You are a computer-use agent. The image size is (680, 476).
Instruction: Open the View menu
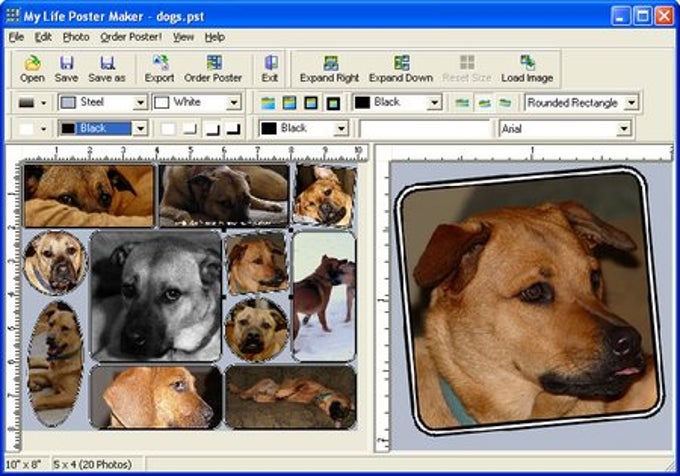[x=183, y=37]
